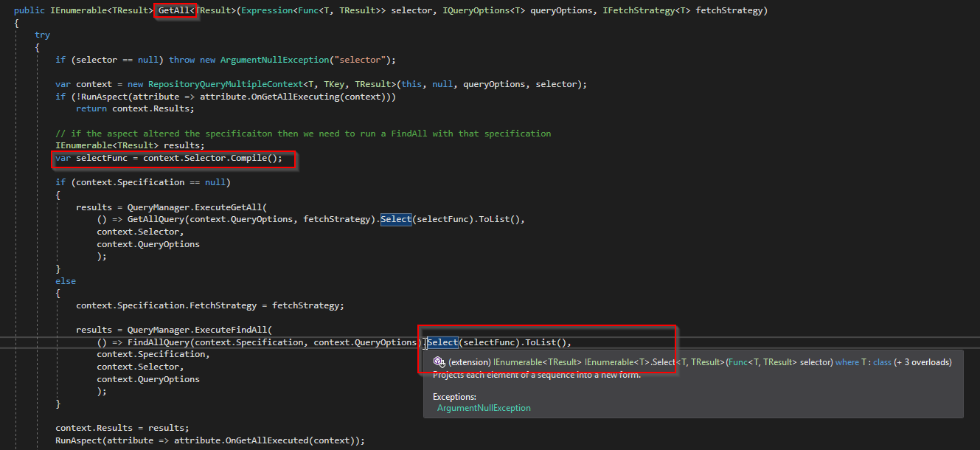Click the else keyword
This screenshot has width=980, height=450.
(66, 281)
